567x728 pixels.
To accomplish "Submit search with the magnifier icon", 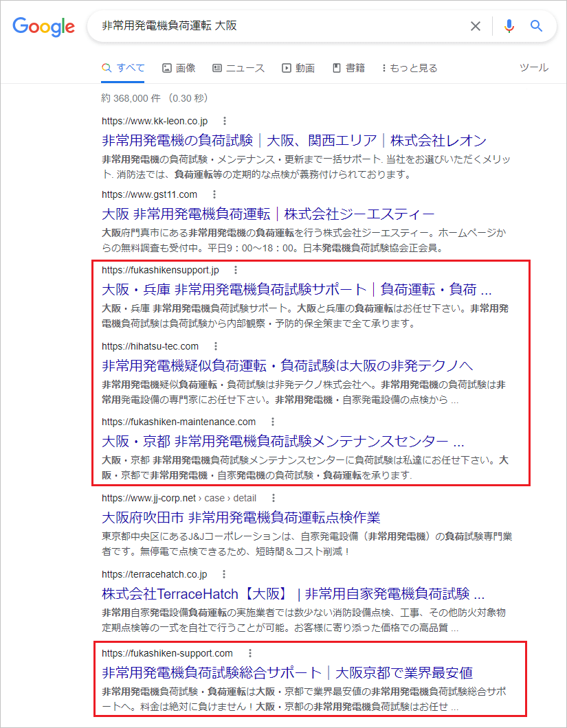I will coord(536,26).
